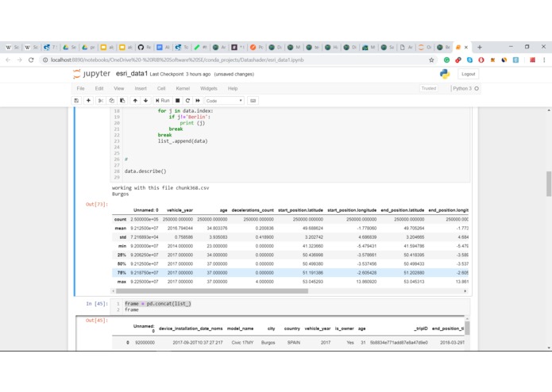Click 'working with this file chunk368.csv' output

pyautogui.click(x=160, y=188)
